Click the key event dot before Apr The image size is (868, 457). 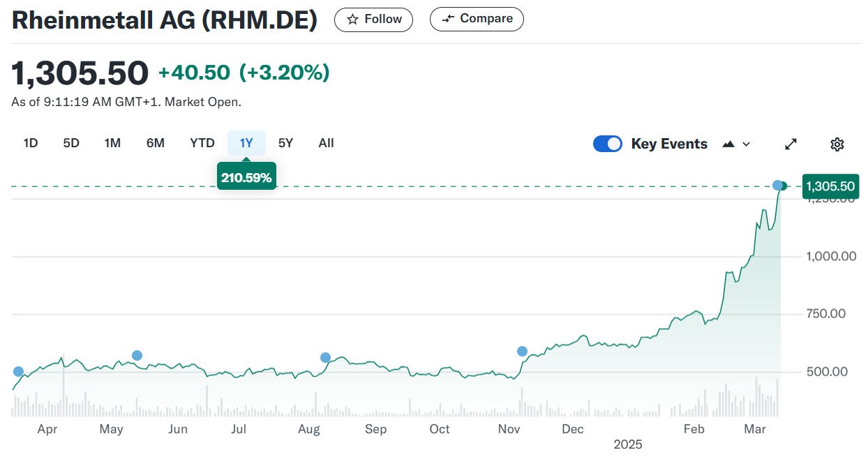click(x=18, y=371)
